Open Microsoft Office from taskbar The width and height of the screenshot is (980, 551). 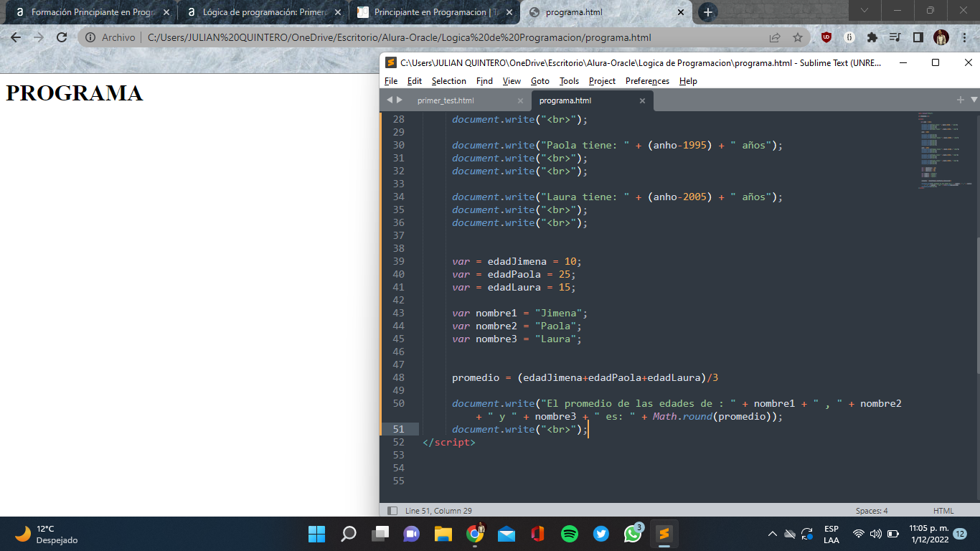[x=538, y=534]
